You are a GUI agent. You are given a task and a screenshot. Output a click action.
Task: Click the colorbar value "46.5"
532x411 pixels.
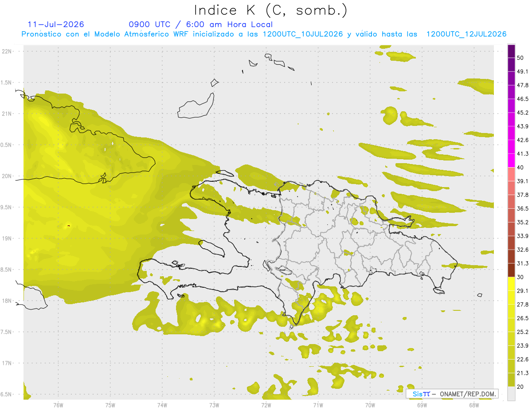[x=523, y=99]
